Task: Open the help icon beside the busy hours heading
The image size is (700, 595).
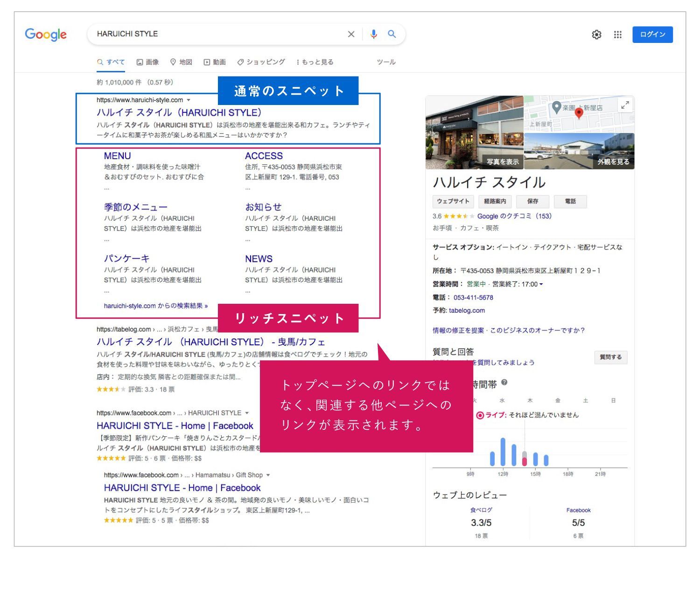Action: point(504,383)
